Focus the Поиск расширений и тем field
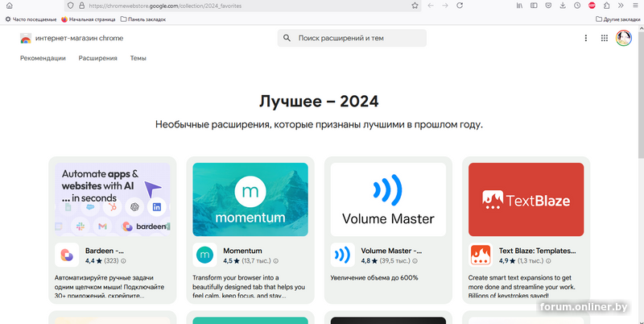The height and width of the screenshot is (324, 644). (352, 38)
